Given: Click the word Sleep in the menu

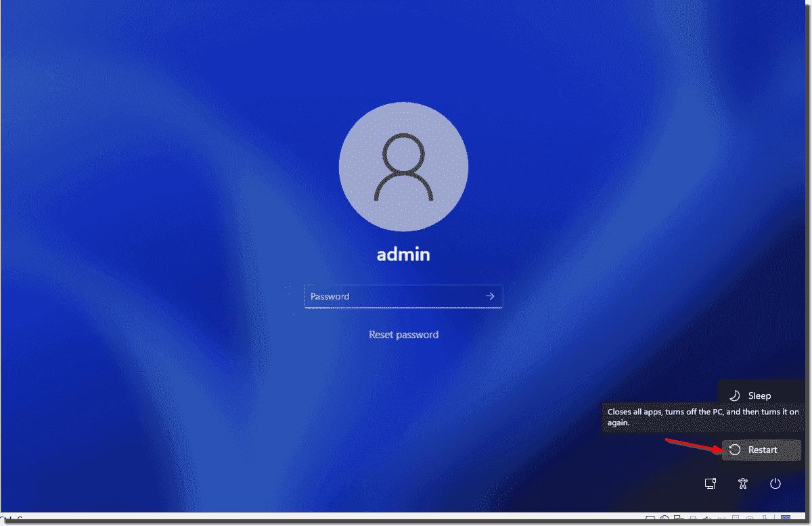Looking at the screenshot, I should point(759,396).
